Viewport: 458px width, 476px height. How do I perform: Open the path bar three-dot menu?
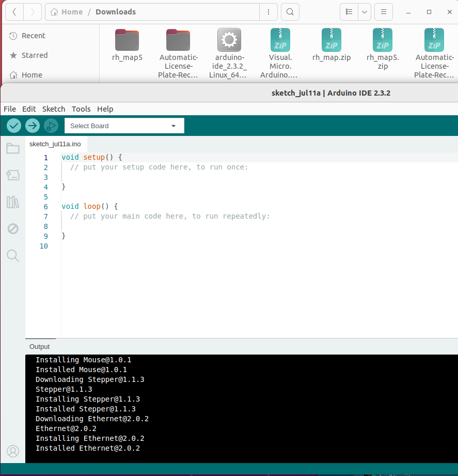click(x=269, y=12)
